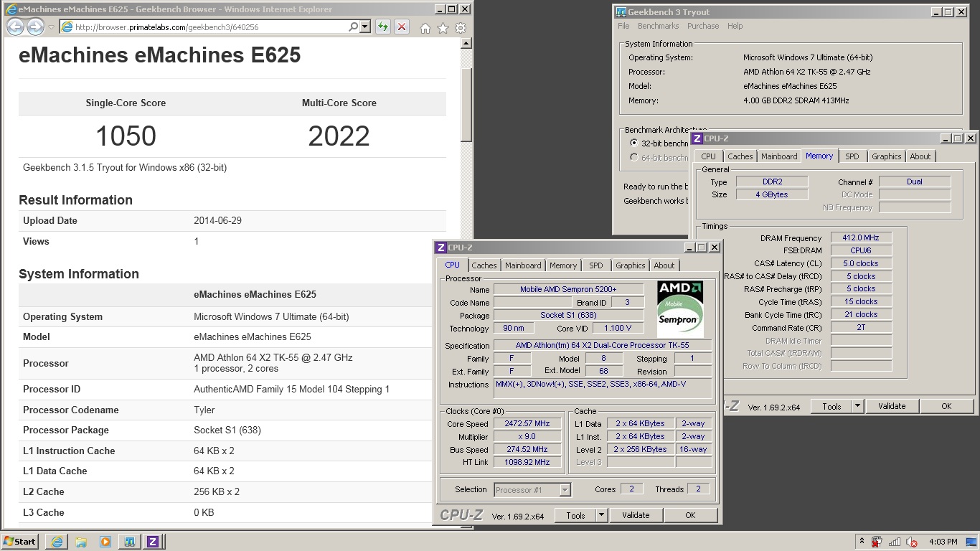Switch to CPU-Z via taskbar icon
The height and width of the screenshot is (551, 980).
point(153,542)
